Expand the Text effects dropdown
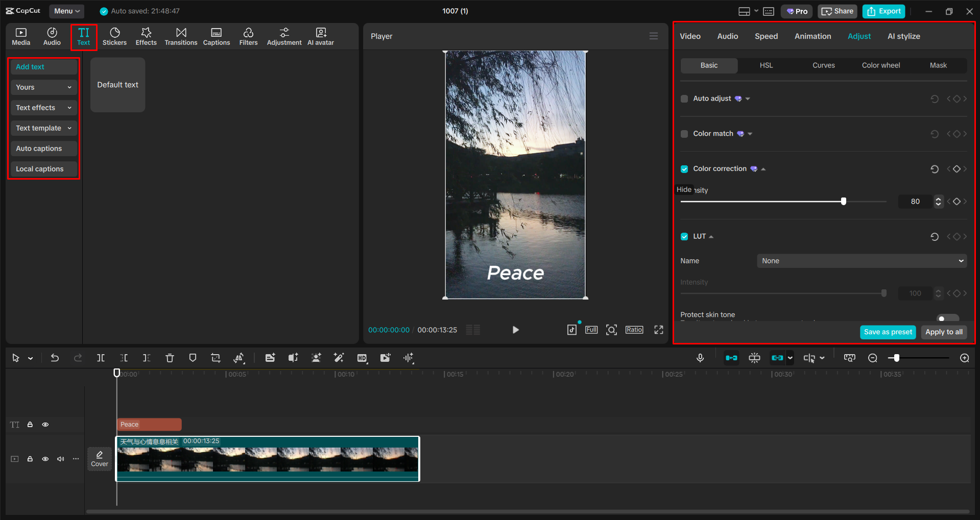The width and height of the screenshot is (980, 520). click(43, 108)
